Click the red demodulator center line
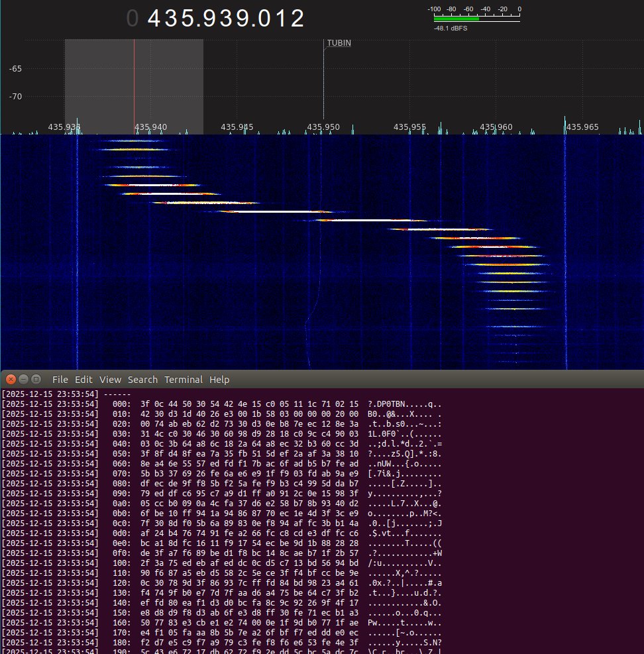Screen dimensions: 644x654 [134, 86]
